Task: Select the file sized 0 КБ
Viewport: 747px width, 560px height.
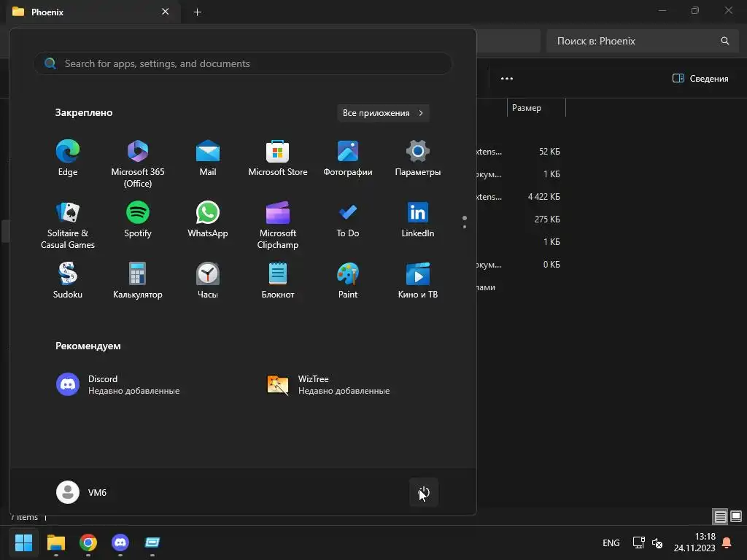Action: click(551, 264)
